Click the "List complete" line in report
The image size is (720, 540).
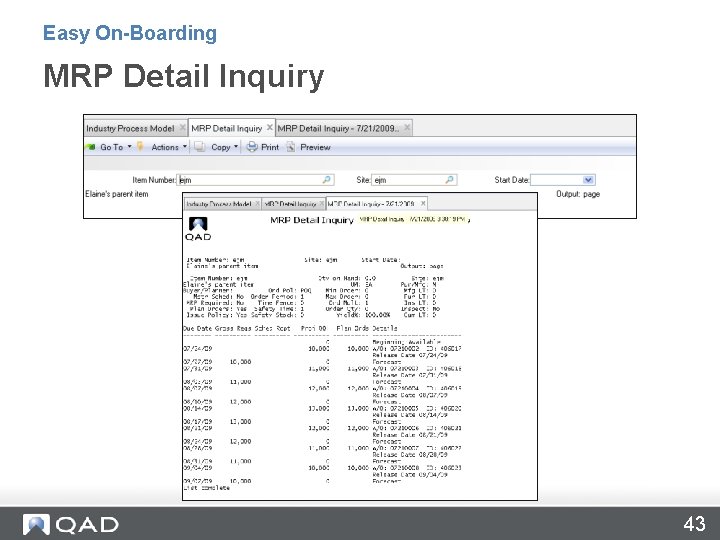click(206, 488)
